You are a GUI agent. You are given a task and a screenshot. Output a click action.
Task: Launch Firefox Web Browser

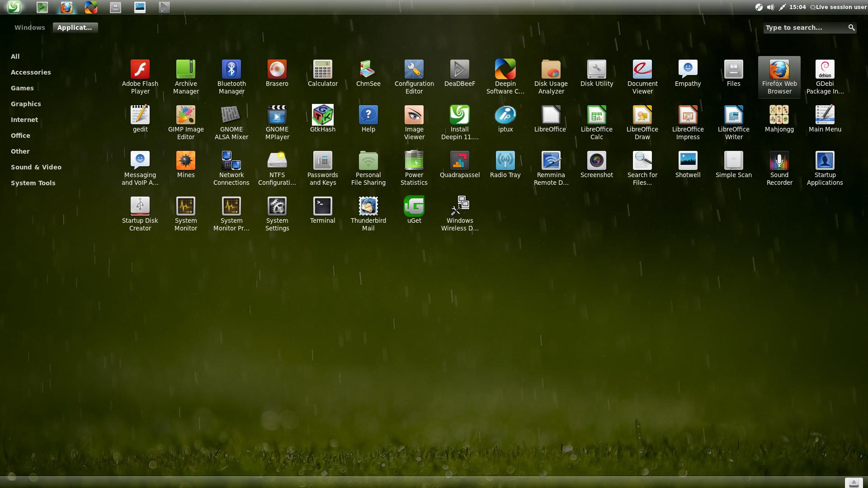click(779, 77)
